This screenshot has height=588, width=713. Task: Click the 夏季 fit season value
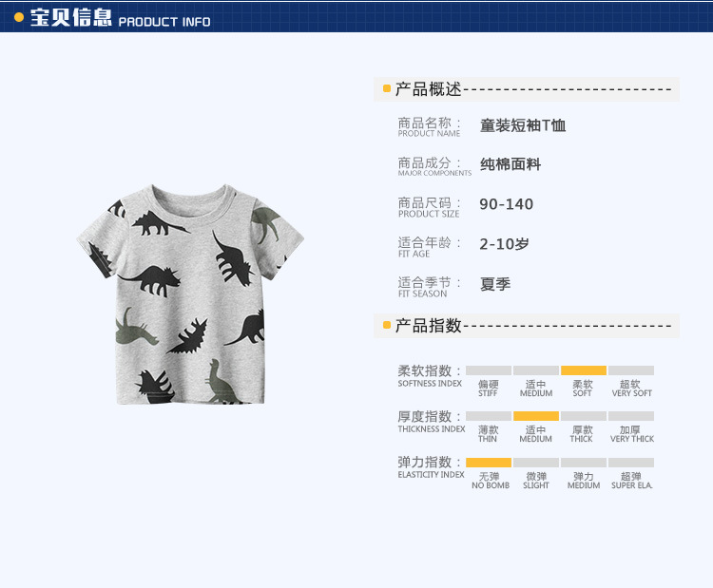[x=495, y=284]
